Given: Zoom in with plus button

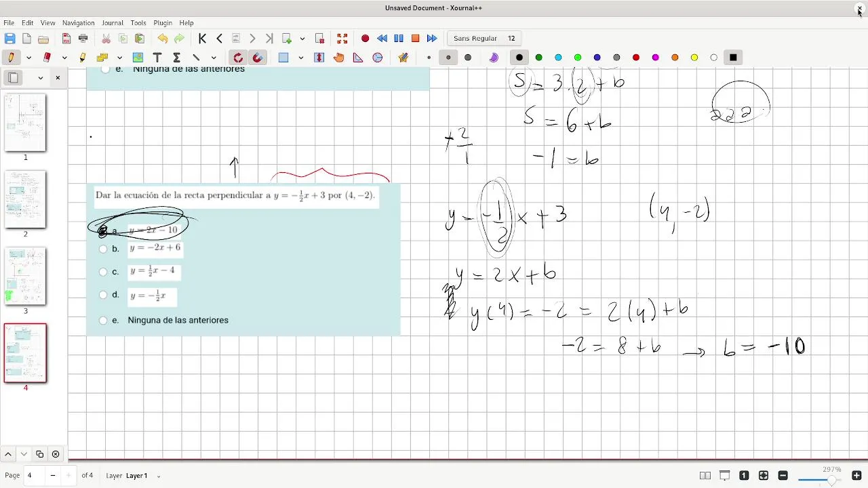Looking at the screenshot, I should (856, 476).
